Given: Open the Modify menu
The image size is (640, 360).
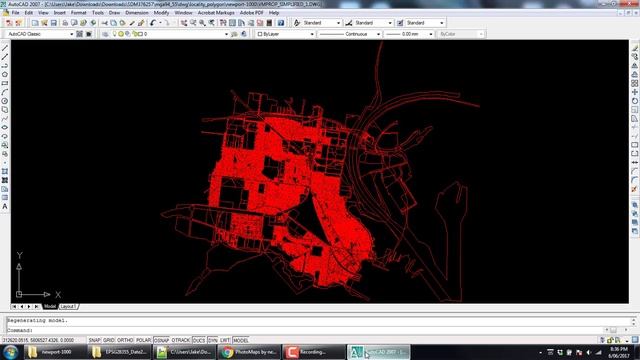Looking at the screenshot, I should click(x=161, y=13).
